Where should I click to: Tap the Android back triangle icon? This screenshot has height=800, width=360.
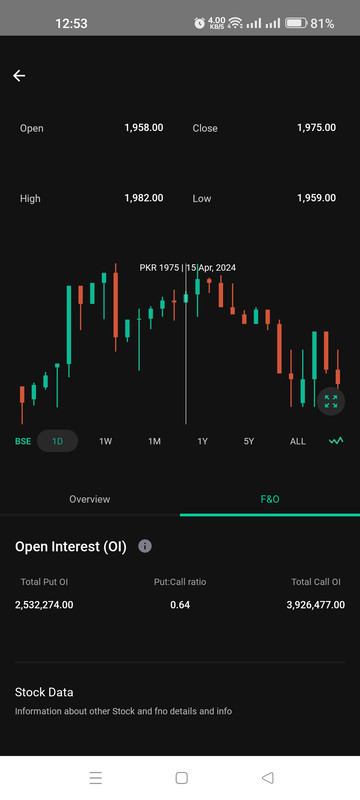268,778
